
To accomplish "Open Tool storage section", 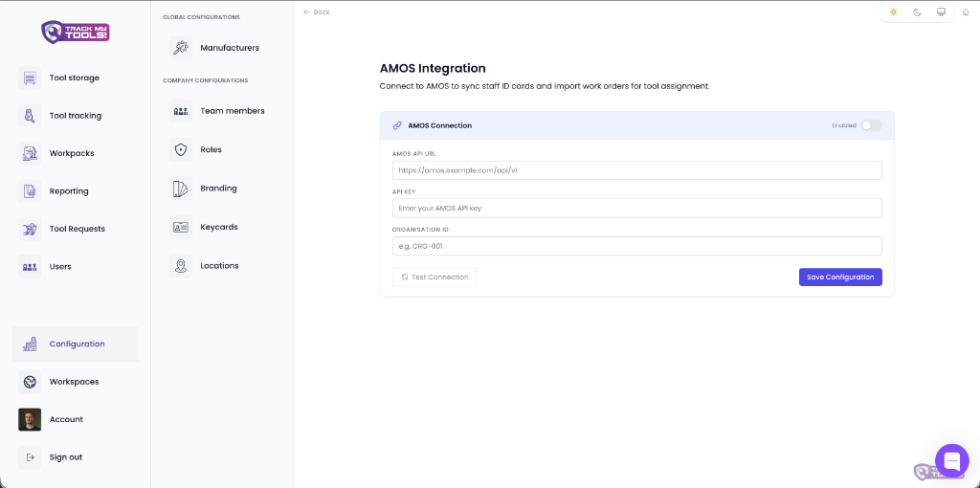I will [75, 78].
